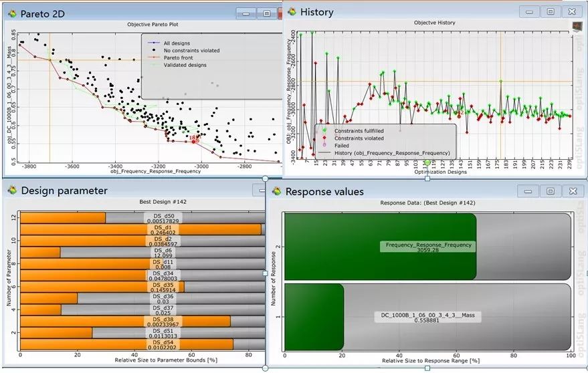
Task: Select the DS_d50 parameter bar
Action: (142, 218)
